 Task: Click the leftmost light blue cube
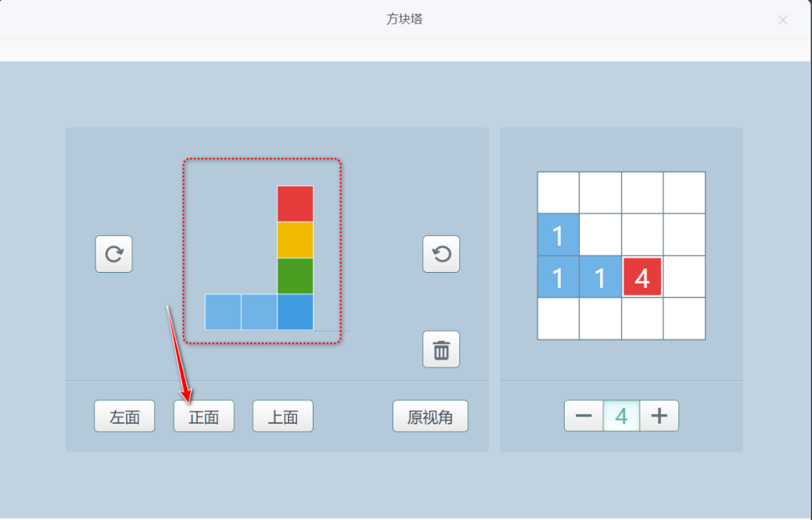coord(222,313)
